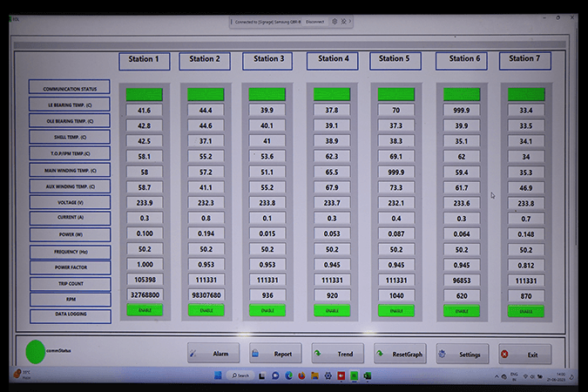Click Station 1 trip count 105398
The height and width of the screenshot is (392, 588).
(145, 280)
